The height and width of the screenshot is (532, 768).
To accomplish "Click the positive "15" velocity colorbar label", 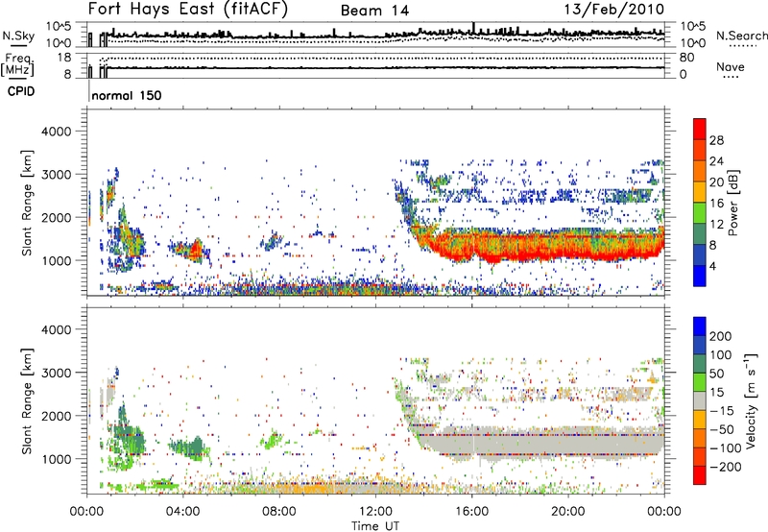I will (716, 393).
